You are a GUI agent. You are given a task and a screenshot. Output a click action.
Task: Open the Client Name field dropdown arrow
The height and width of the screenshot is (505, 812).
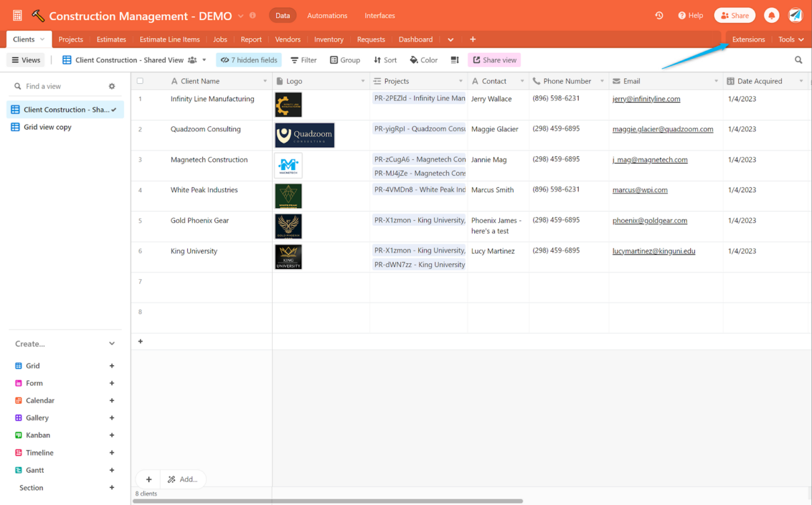pos(266,81)
